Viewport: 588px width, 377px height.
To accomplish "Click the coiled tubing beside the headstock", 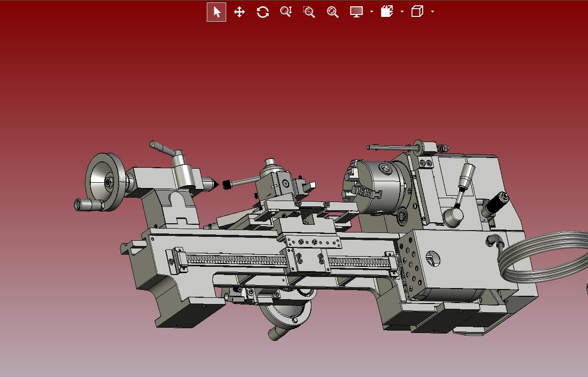I will click(543, 256).
